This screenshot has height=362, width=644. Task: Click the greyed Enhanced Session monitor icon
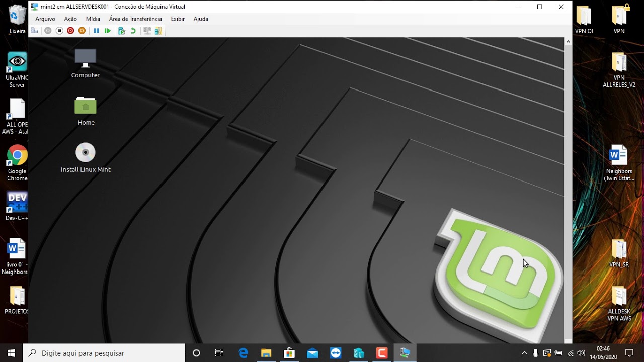pos(147,31)
